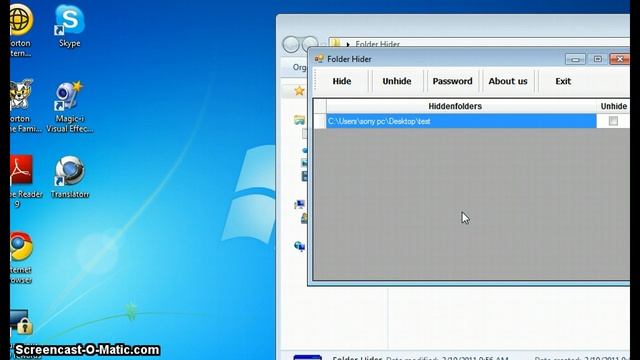This screenshot has width=640, height=360.
Task: Open the Password option
Action: tap(452, 81)
